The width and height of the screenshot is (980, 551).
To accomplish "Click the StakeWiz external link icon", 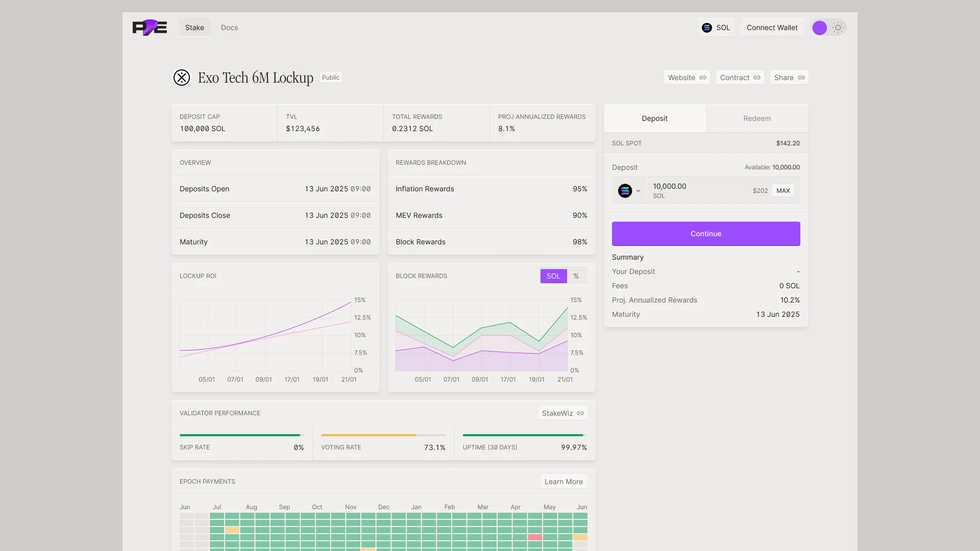I will (580, 413).
